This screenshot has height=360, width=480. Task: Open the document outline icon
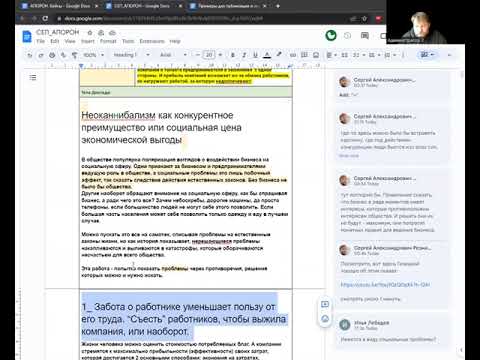tap(33, 78)
